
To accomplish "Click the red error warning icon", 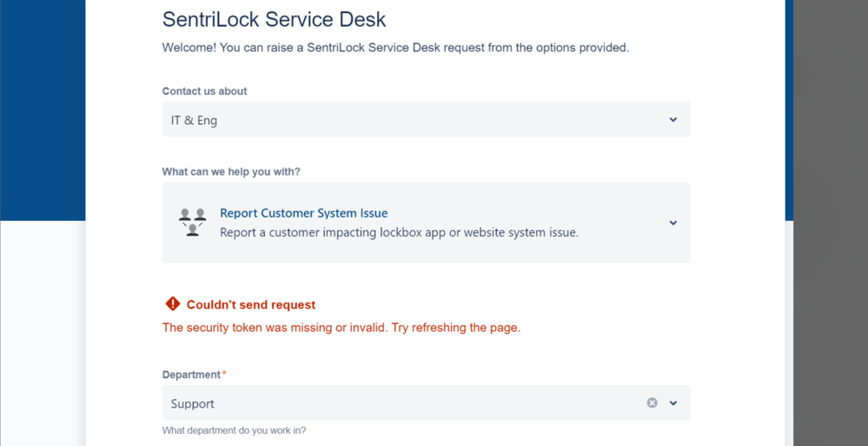I will tap(173, 303).
